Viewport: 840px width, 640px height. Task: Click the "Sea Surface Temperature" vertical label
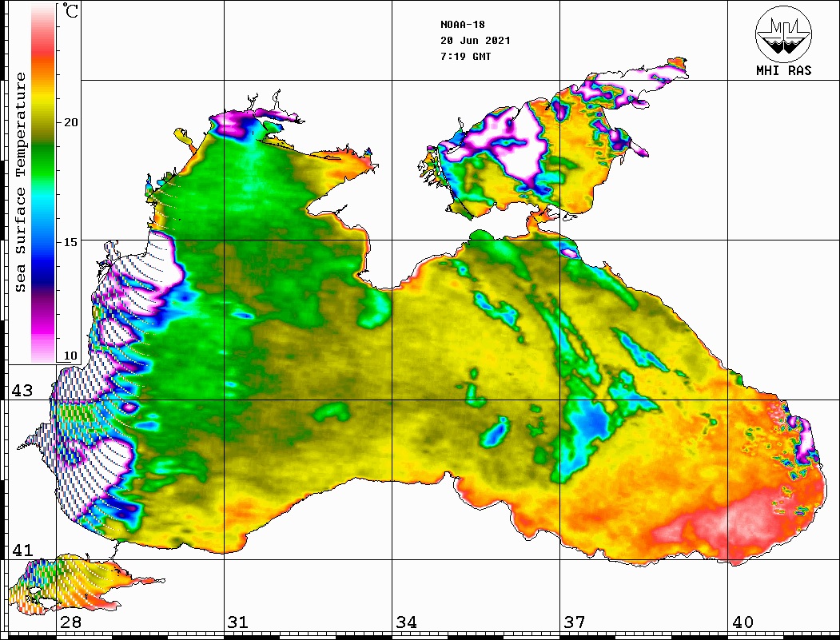coord(20,183)
